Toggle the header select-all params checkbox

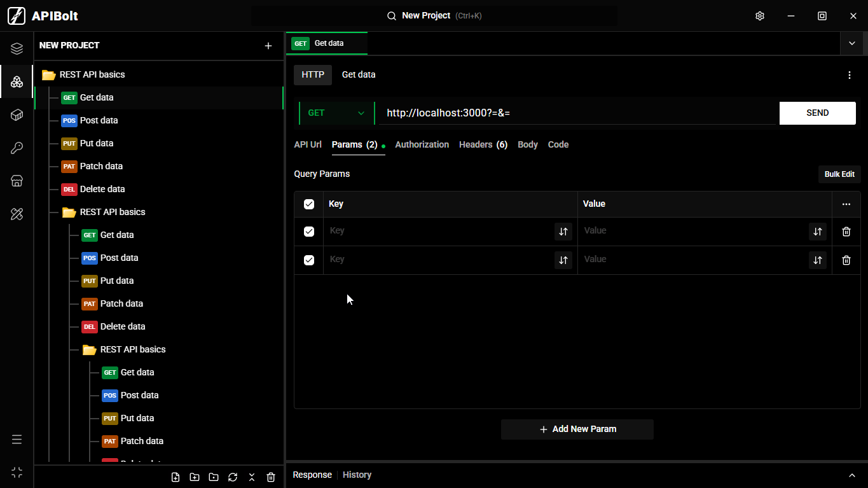tap(309, 204)
